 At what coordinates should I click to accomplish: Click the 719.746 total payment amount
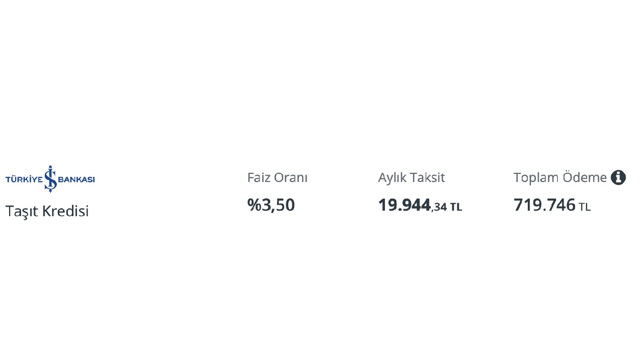(x=544, y=205)
